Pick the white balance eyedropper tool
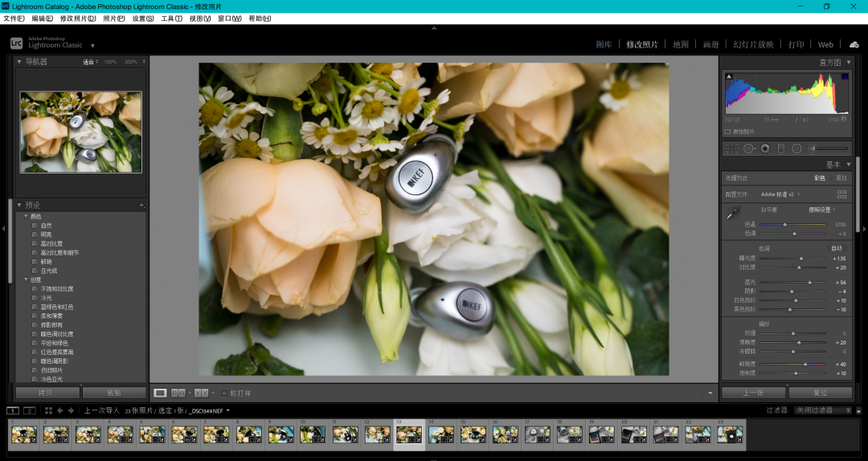 (732, 214)
